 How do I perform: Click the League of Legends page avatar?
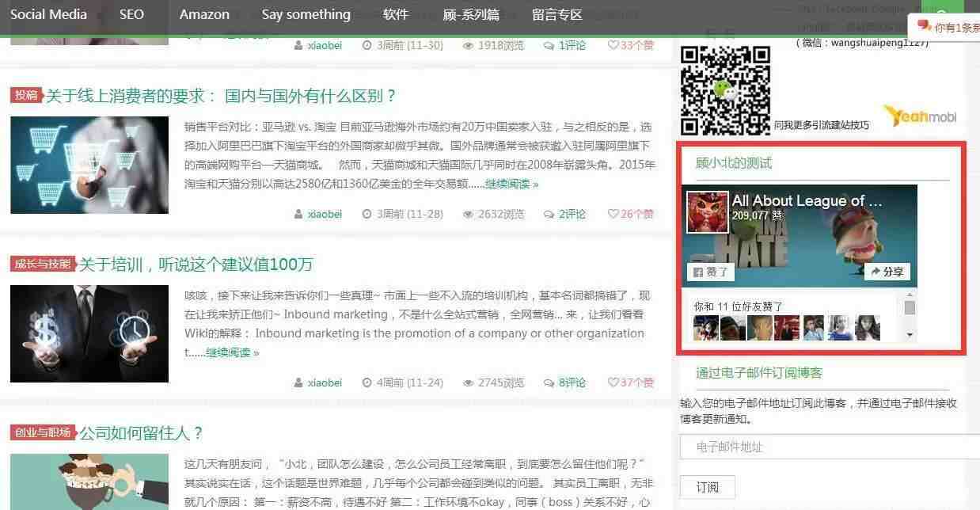(x=707, y=211)
